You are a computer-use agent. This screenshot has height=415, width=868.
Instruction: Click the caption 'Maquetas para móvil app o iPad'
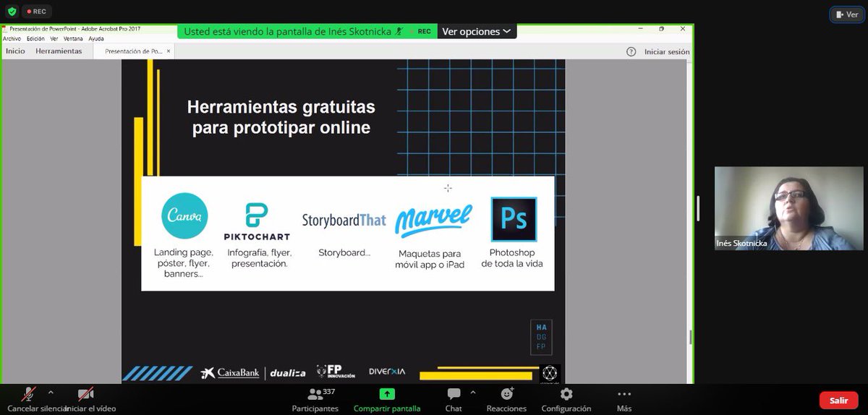pyautogui.click(x=430, y=260)
